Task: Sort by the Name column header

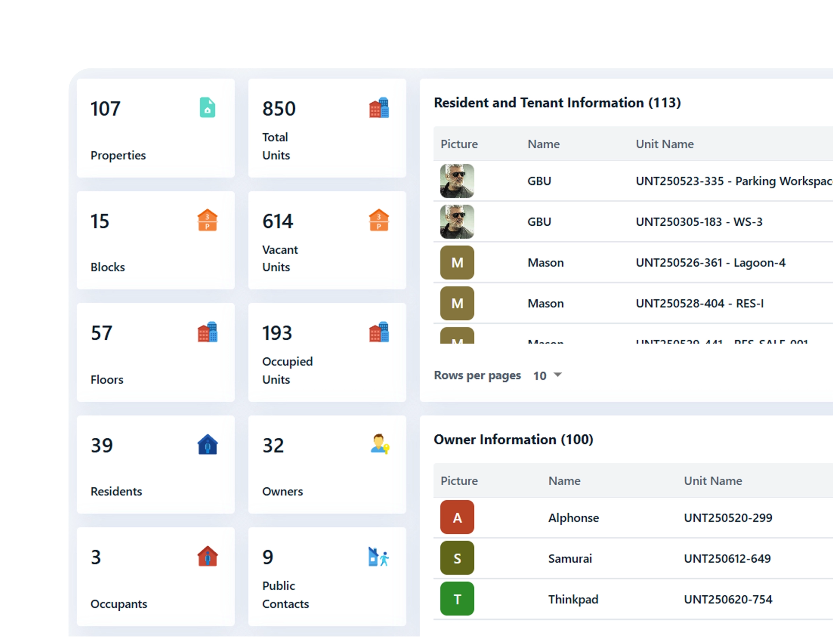Action: coord(543,144)
